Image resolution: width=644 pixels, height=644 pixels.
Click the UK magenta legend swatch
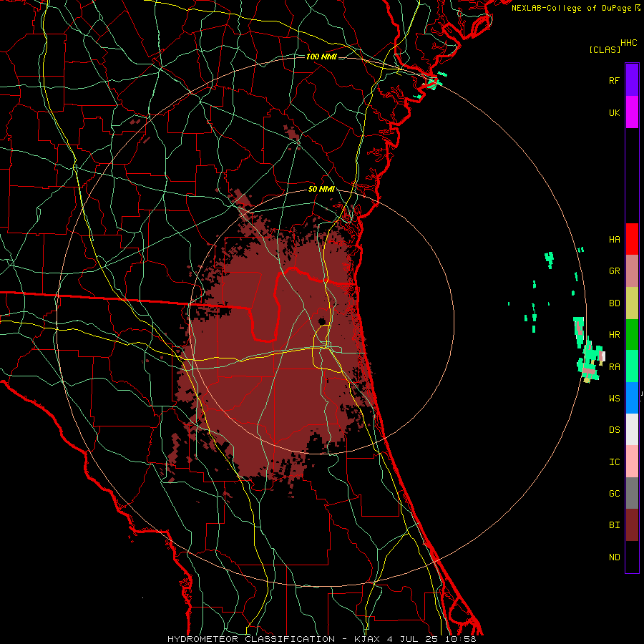tap(632, 112)
